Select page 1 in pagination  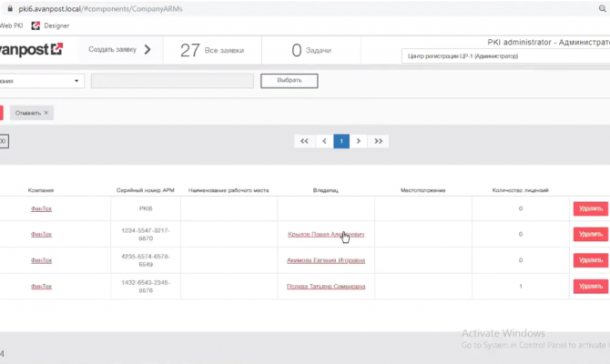tap(341, 141)
